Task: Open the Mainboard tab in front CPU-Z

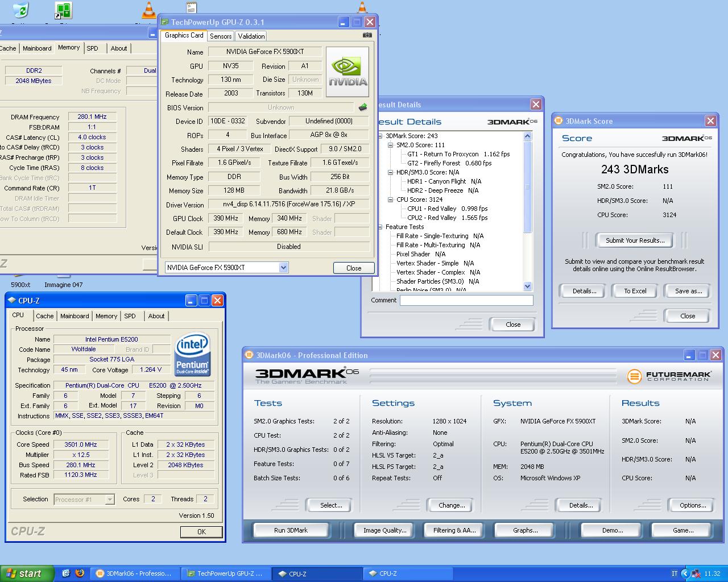Action: 75,316
